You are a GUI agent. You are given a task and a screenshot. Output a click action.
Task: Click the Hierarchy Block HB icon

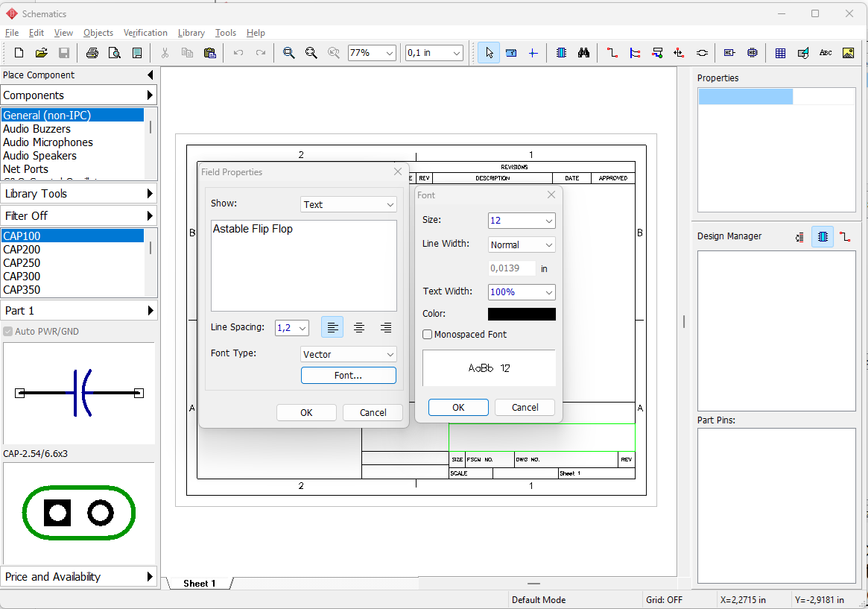[753, 53]
